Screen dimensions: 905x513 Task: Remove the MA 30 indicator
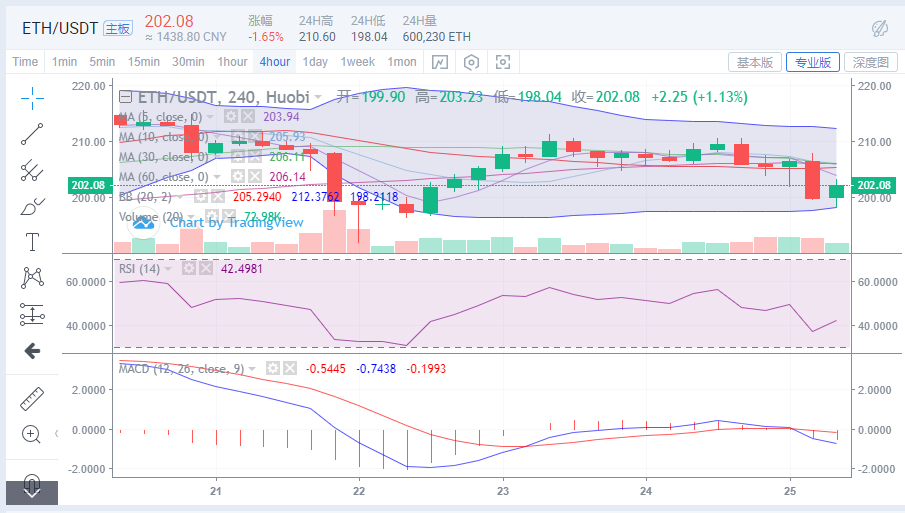click(x=255, y=156)
